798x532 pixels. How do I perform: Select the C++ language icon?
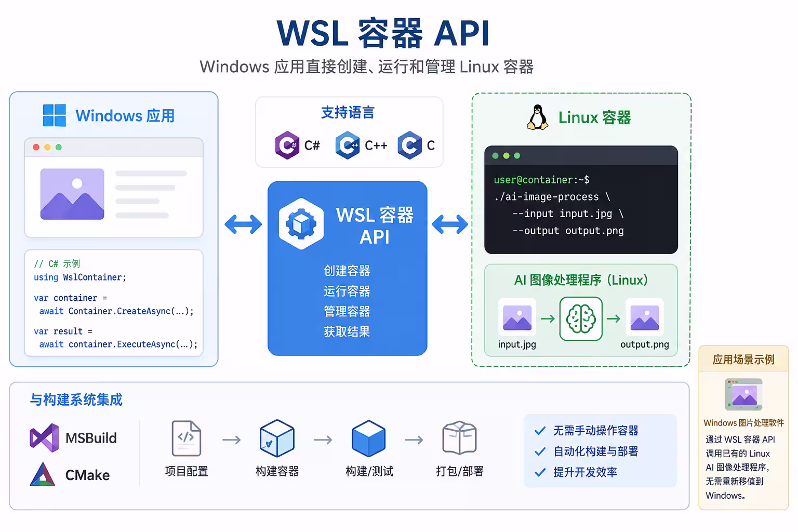(x=348, y=145)
